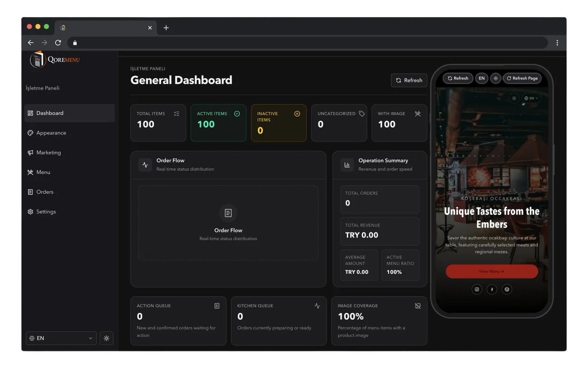Screen dimensions: 588x377
Task: Click the Action Queue document icon
Action: point(217,306)
